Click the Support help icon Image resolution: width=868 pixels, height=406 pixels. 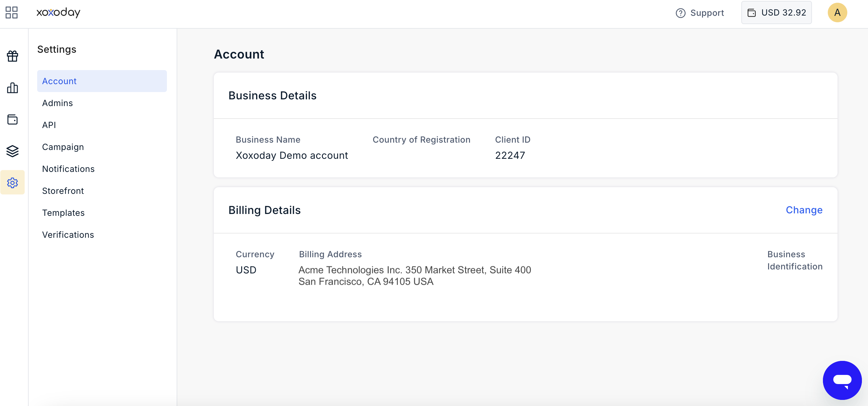[x=680, y=13]
